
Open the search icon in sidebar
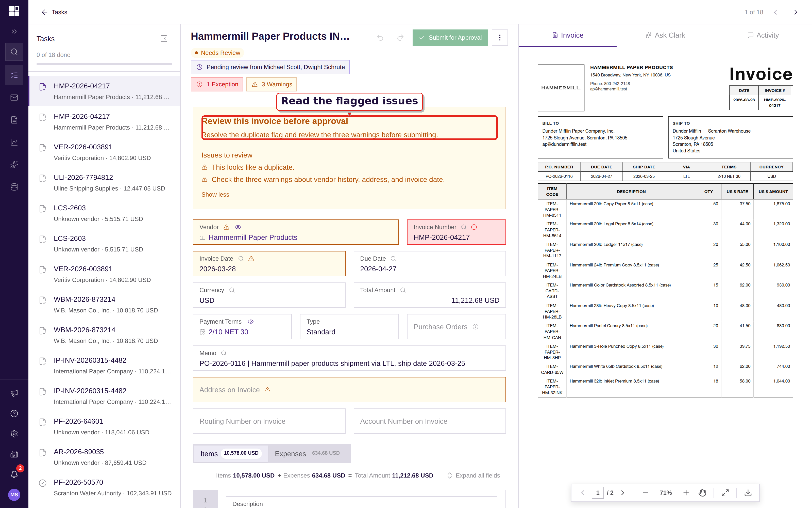14,52
